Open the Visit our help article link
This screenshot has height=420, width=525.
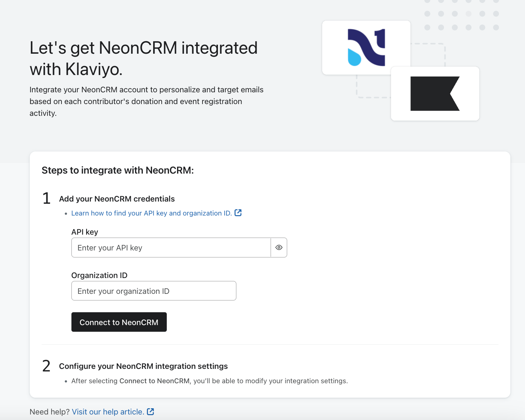pos(108,412)
